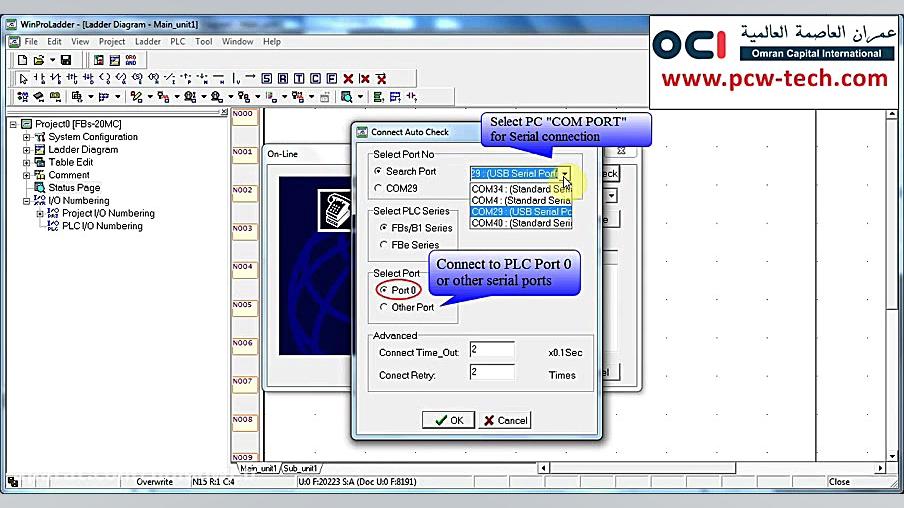The width and height of the screenshot is (904, 508).
Task: Pick COM40 from the port list
Action: [521, 223]
